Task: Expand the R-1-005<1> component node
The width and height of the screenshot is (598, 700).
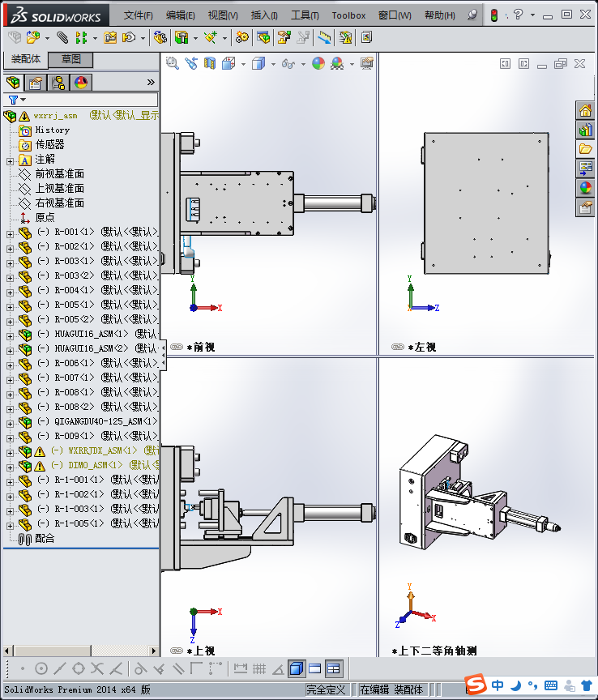Action: (11, 526)
